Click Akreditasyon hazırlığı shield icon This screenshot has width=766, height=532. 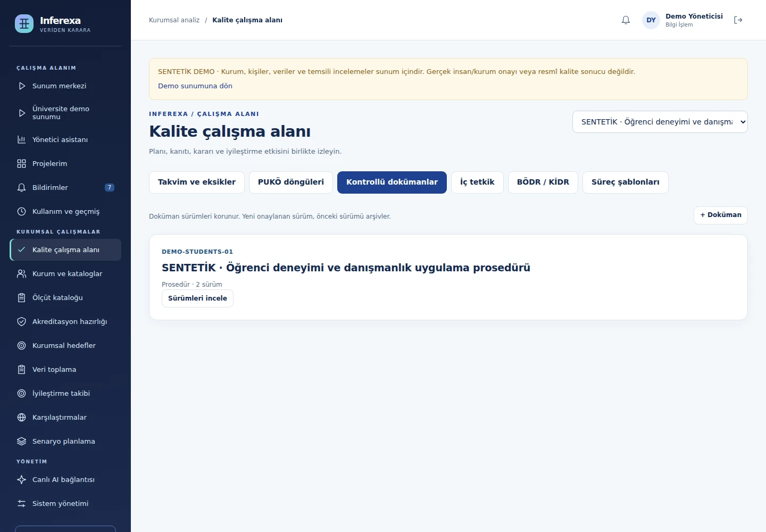[22, 321]
